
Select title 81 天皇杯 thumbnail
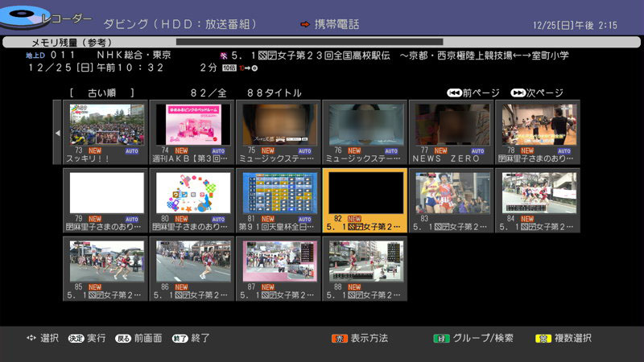click(x=279, y=193)
